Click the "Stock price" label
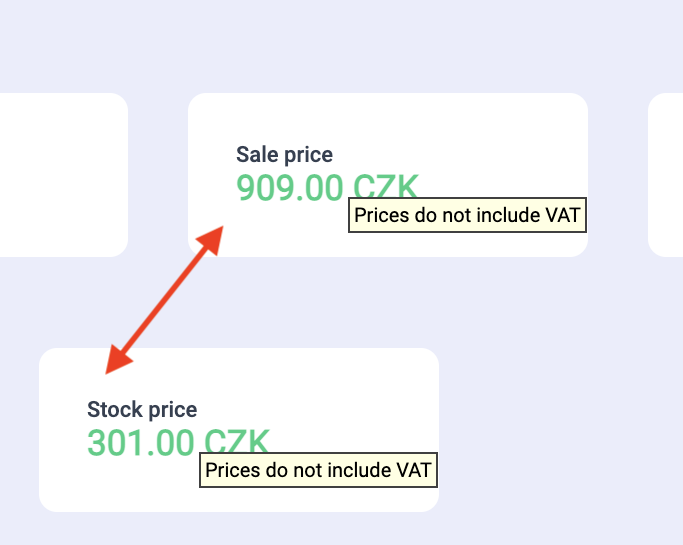 point(142,410)
